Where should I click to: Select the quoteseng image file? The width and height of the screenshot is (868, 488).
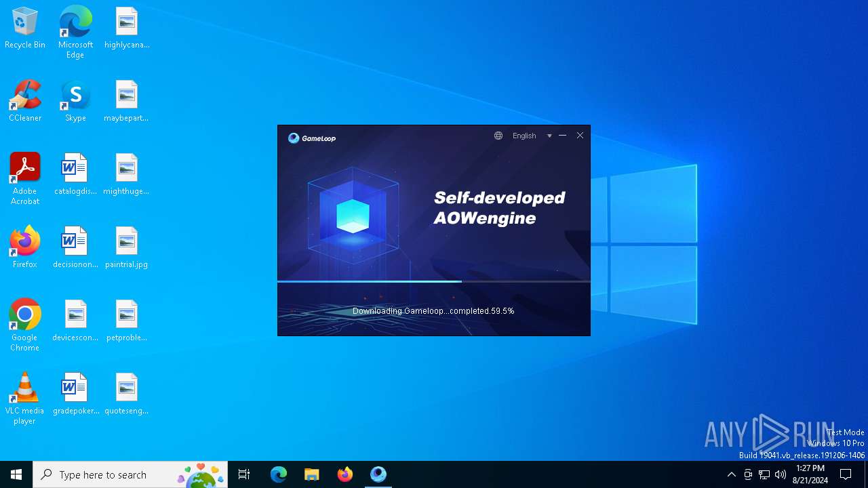[x=127, y=394]
